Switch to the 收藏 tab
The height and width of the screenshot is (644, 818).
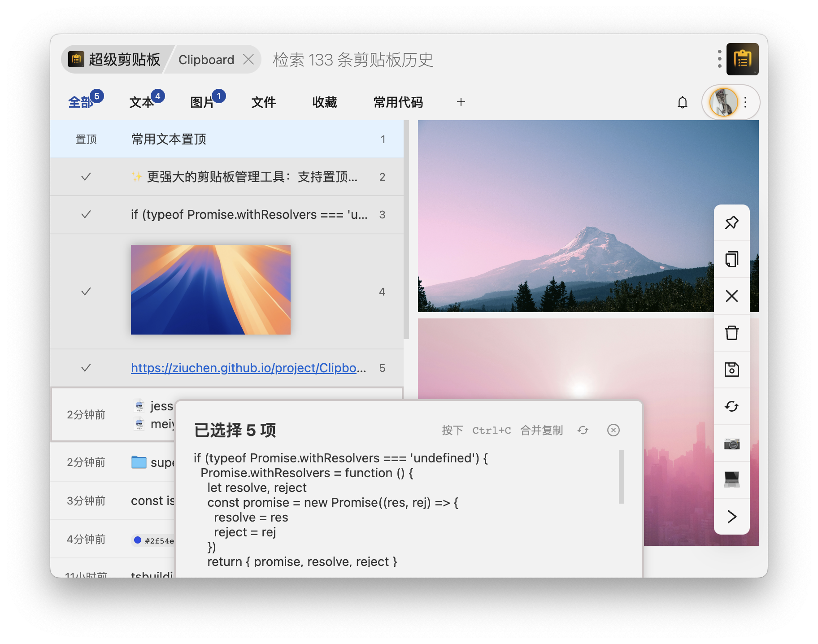[324, 102]
